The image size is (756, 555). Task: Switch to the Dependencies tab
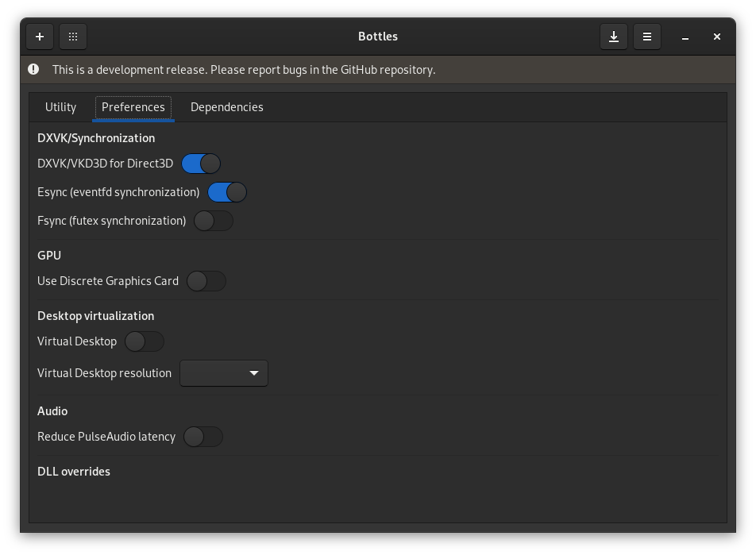point(227,107)
